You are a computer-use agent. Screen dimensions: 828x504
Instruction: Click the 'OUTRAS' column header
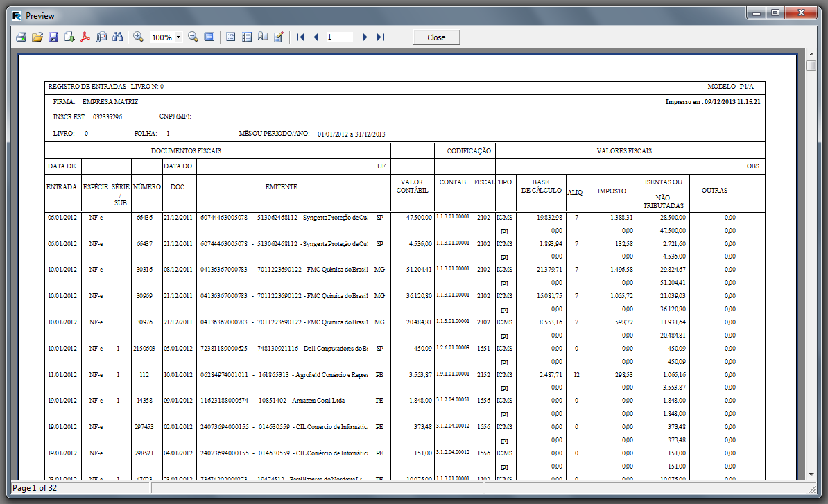(714, 190)
